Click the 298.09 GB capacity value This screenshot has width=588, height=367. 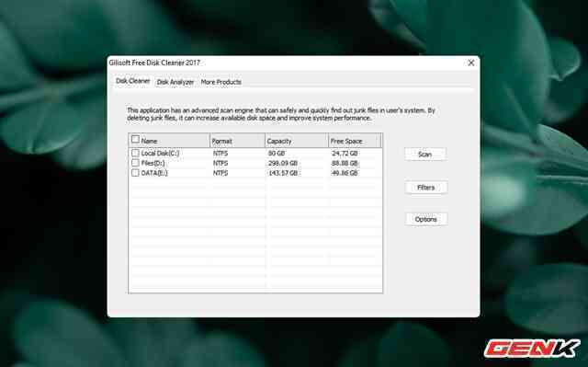pos(283,163)
